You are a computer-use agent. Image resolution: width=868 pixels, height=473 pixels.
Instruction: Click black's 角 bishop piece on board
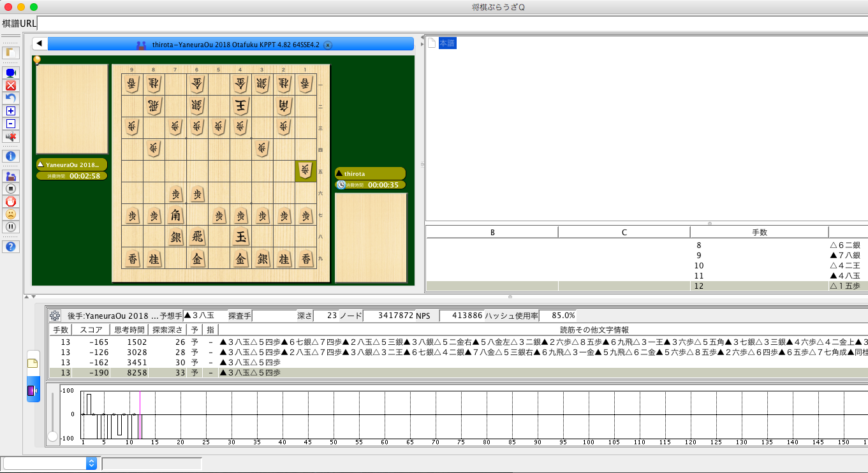[x=175, y=215]
